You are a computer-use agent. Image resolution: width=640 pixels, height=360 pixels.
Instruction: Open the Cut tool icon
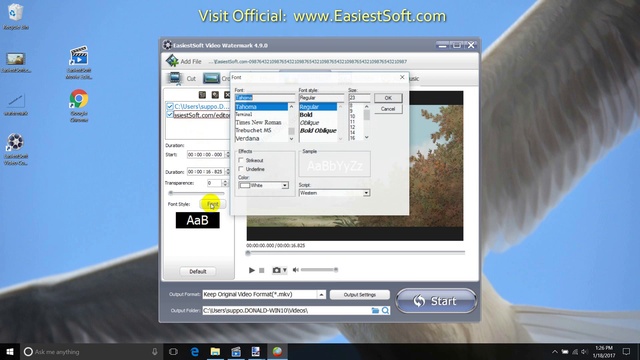pyautogui.click(x=175, y=78)
